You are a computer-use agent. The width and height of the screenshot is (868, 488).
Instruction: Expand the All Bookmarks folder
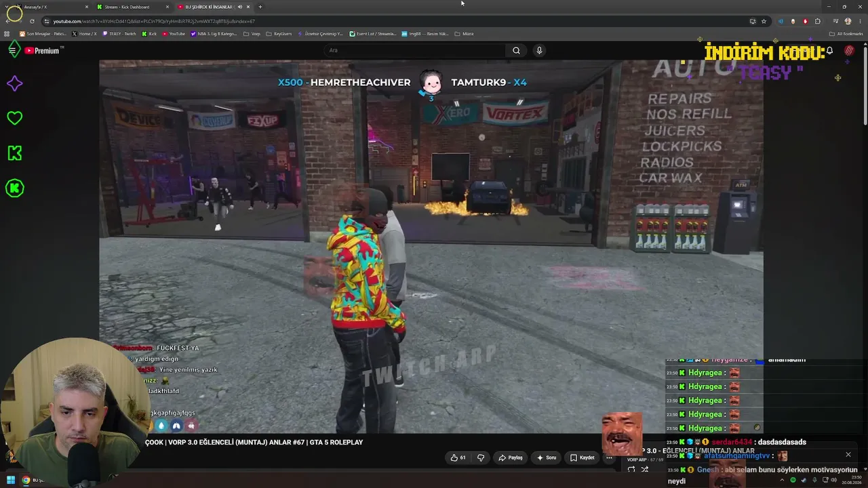click(846, 33)
